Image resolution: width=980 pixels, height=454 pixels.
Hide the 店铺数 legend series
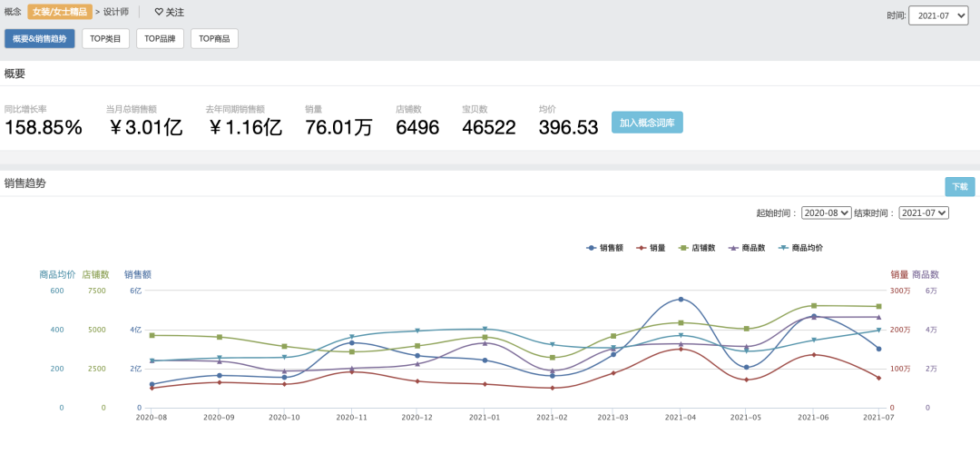[x=696, y=248]
